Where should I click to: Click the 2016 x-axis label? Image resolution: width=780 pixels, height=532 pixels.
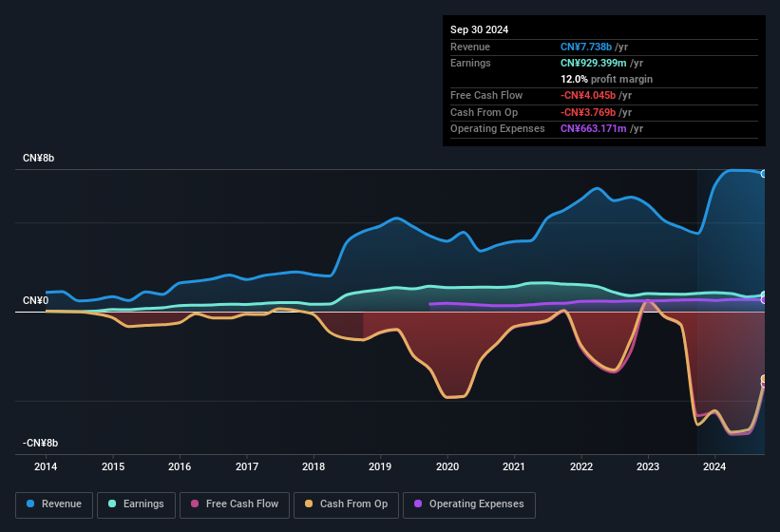click(180, 466)
